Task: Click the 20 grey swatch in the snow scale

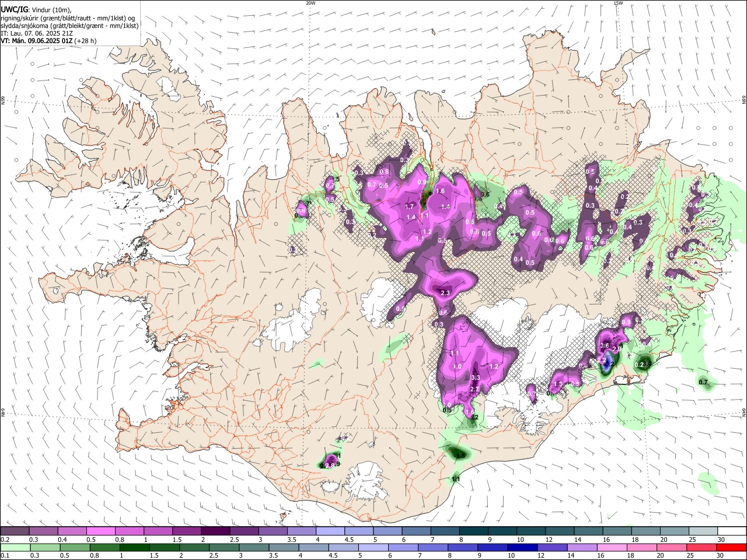Action: coord(673,531)
